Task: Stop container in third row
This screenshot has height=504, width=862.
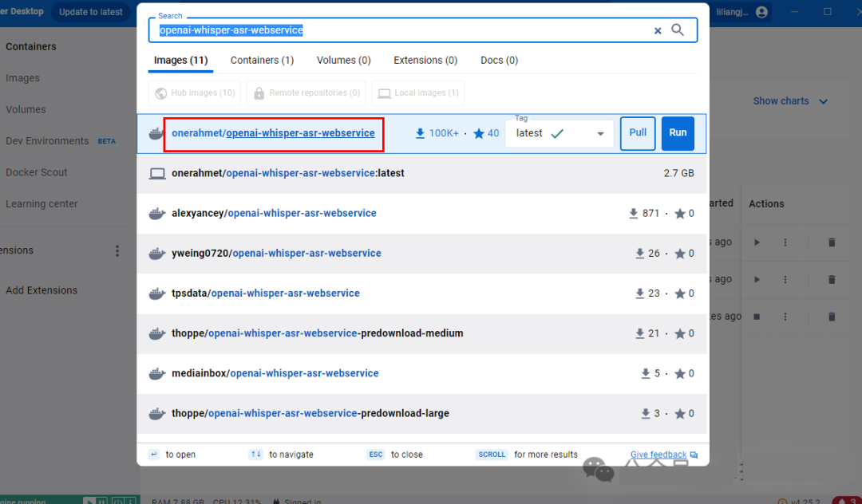Action: [x=757, y=317]
